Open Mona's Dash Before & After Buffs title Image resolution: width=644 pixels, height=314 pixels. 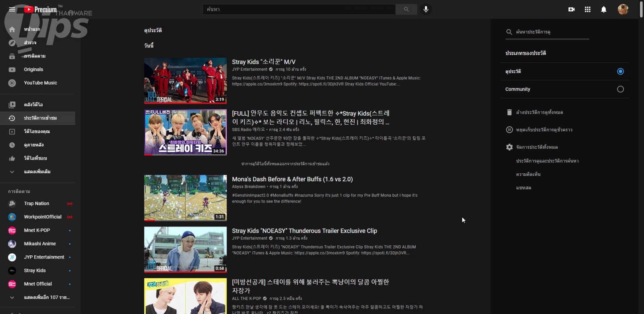(292, 179)
